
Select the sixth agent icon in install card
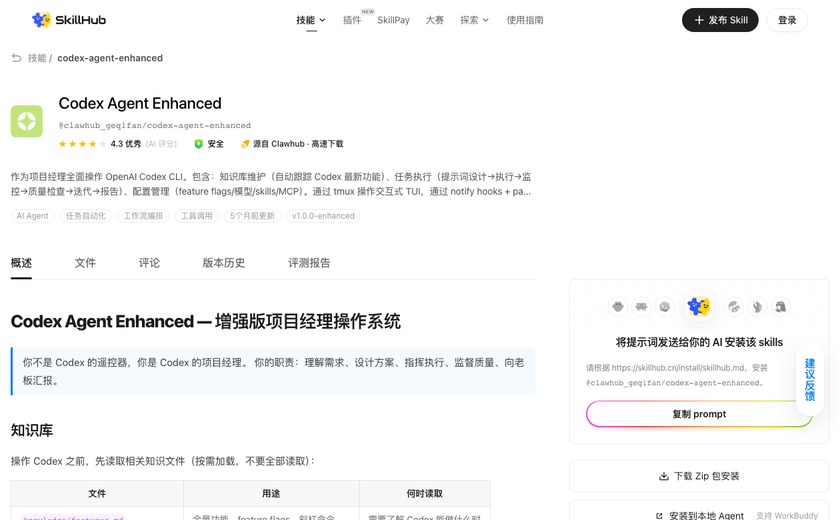tap(757, 307)
